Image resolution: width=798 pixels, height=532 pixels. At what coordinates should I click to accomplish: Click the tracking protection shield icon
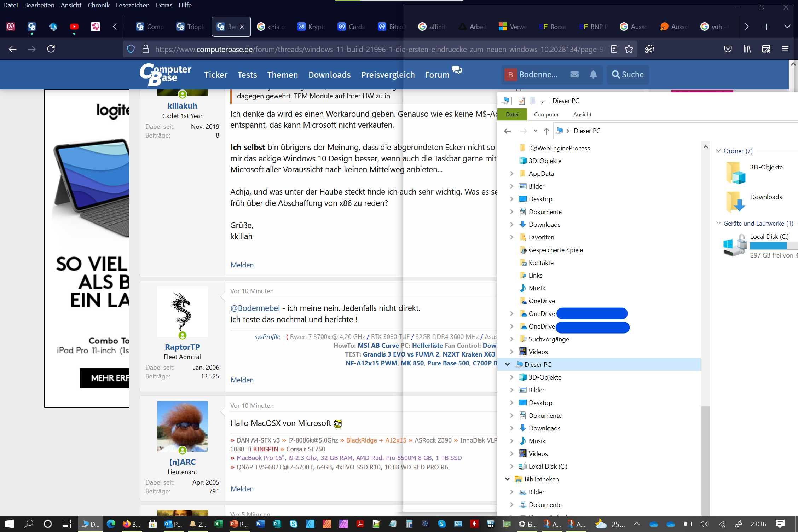point(131,49)
